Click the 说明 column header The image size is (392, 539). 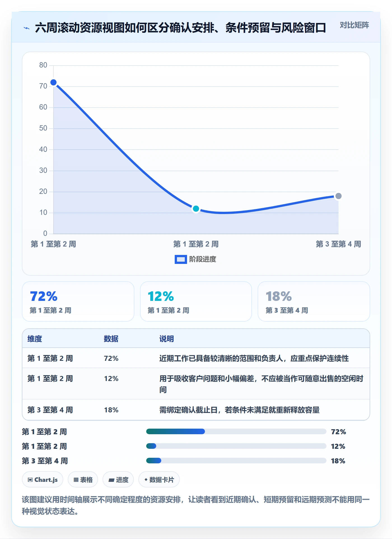167,339
